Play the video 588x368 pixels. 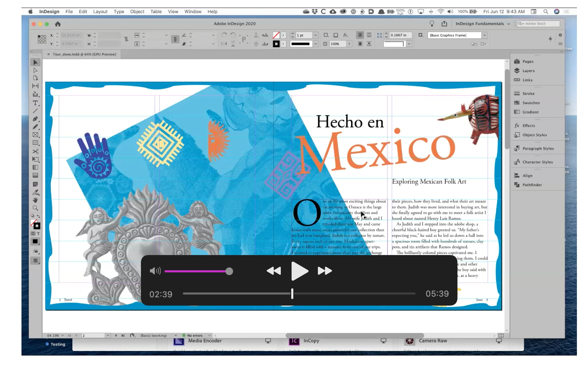[299, 271]
